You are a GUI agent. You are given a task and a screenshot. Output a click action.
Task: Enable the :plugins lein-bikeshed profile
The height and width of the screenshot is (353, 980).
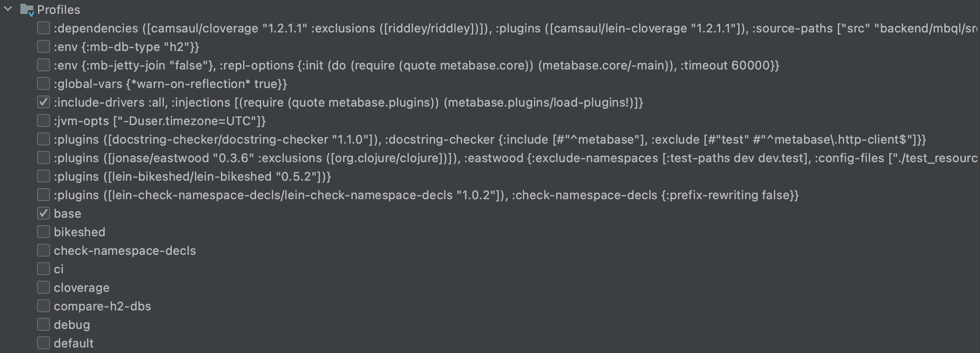tap(43, 176)
